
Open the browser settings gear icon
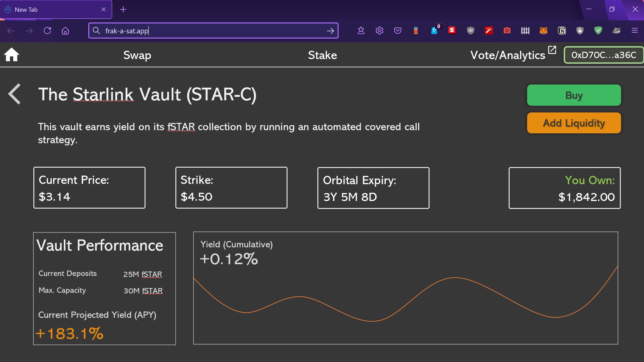(379, 30)
